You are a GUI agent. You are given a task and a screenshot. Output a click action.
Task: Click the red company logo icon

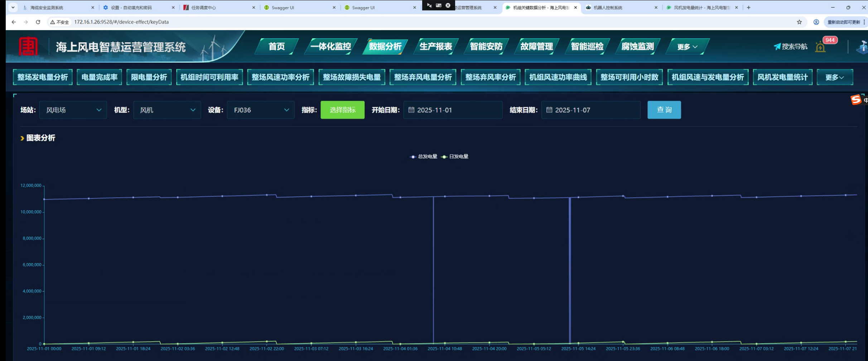point(28,47)
